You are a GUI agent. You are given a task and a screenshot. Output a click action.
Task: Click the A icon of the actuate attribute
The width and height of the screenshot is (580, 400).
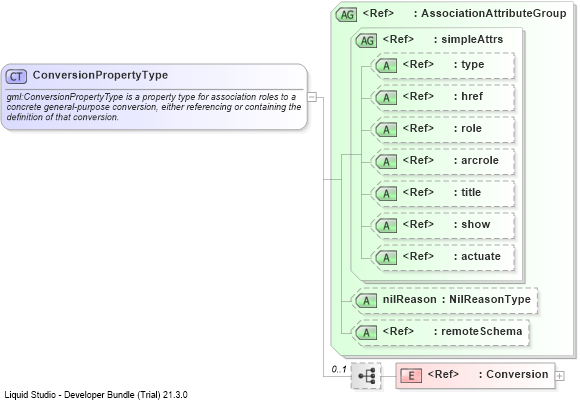(386, 258)
